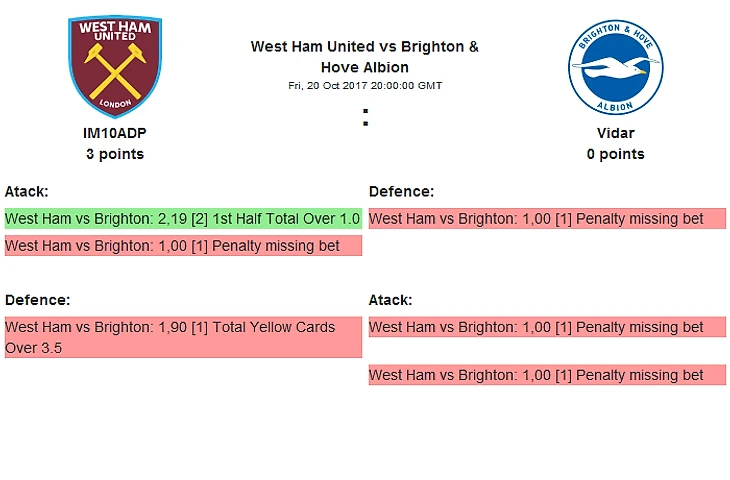The height and width of the screenshot is (480, 730).
Task: Click the right Atack: heading
Action: coord(391,299)
